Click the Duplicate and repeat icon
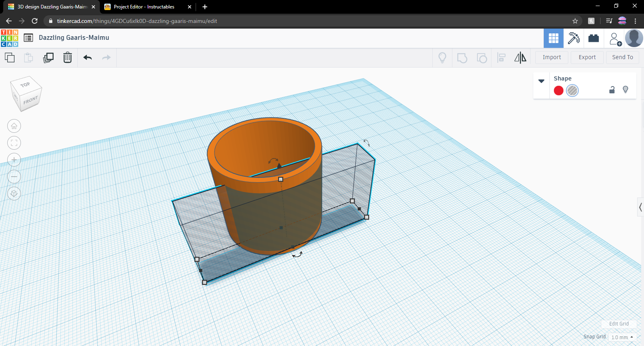 tap(48, 58)
